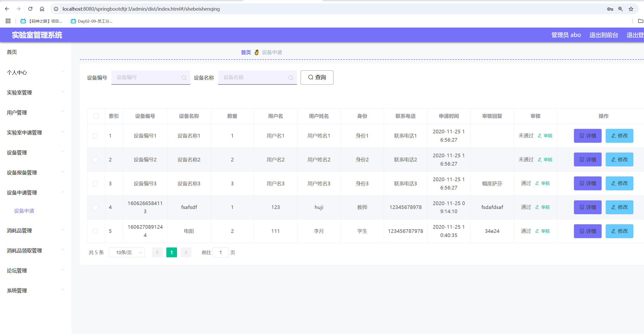Click the browser forward arrow
This screenshot has height=334, width=644.
18,9
